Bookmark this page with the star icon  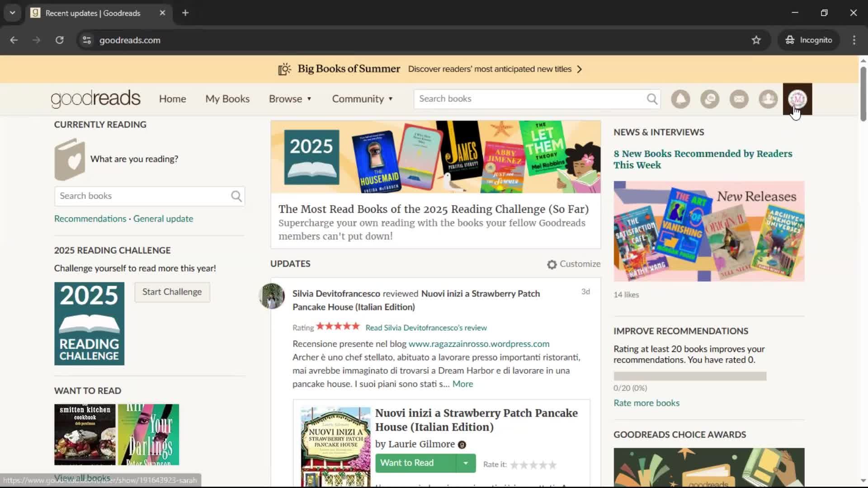(756, 40)
